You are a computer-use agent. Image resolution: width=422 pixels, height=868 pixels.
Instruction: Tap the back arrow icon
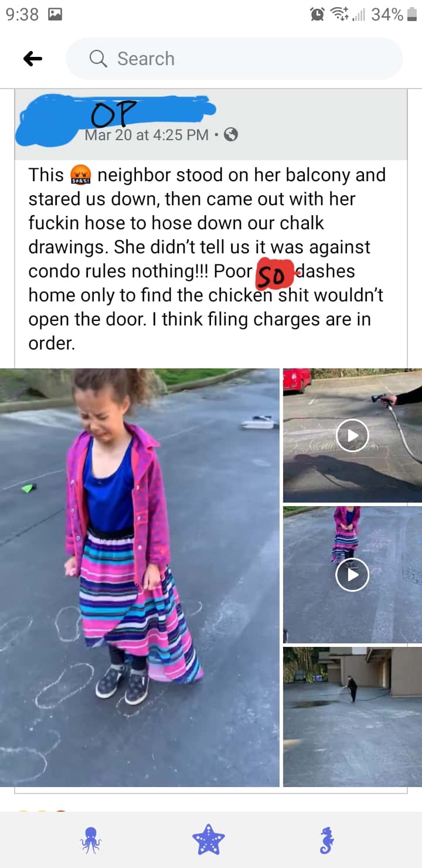[33, 58]
